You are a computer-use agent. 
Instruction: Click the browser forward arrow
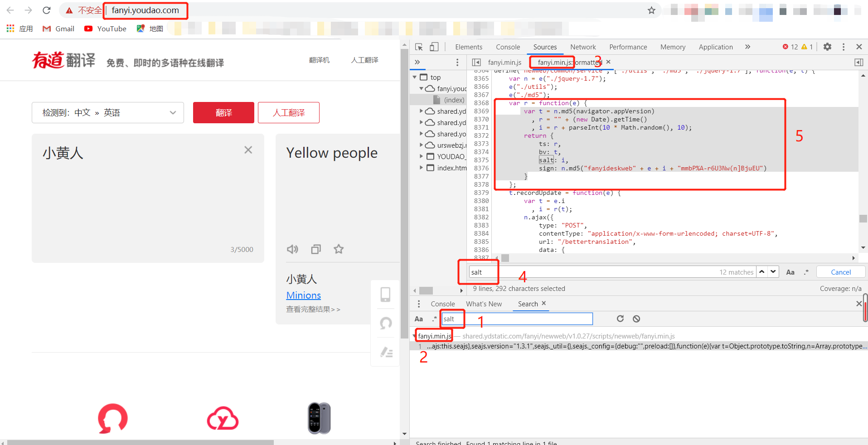28,10
